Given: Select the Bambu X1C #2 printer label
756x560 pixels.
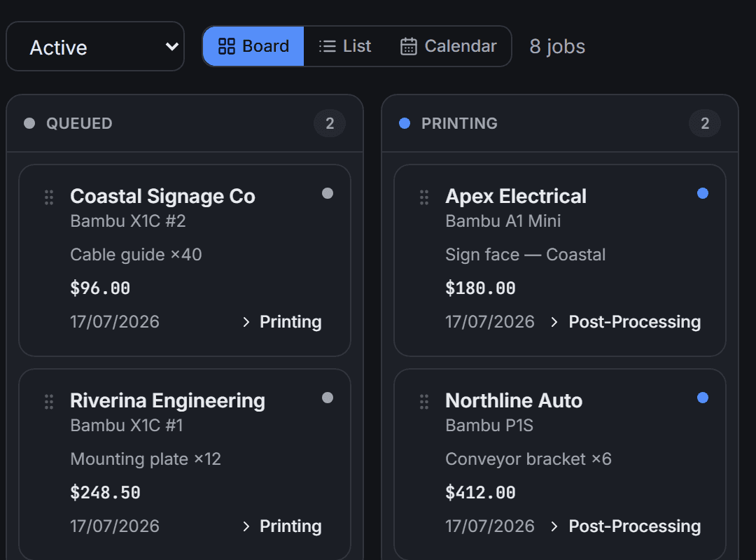Looking at the screenshot, I should pos(128,221).
